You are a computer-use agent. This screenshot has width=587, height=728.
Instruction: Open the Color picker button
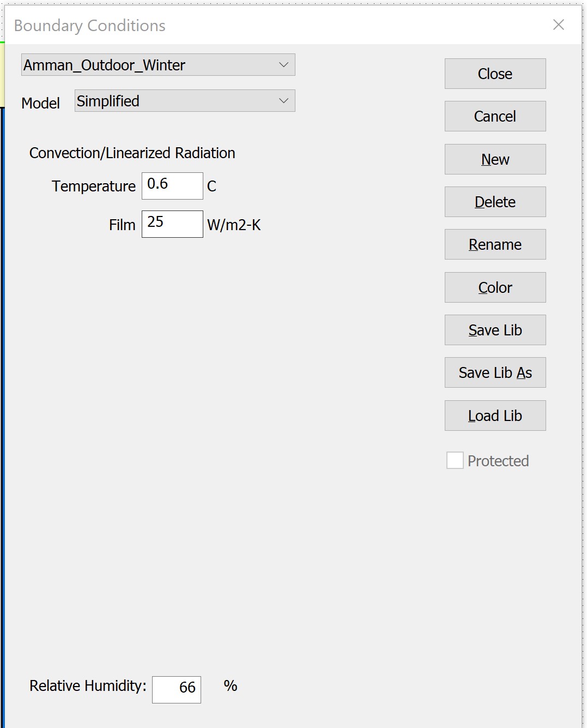495,287
